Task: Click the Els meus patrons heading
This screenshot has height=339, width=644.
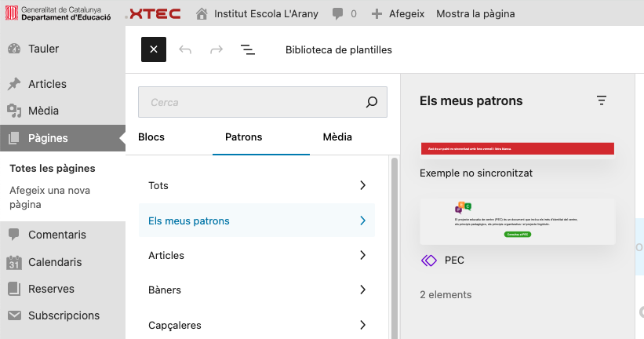Action: coord(471,100)
